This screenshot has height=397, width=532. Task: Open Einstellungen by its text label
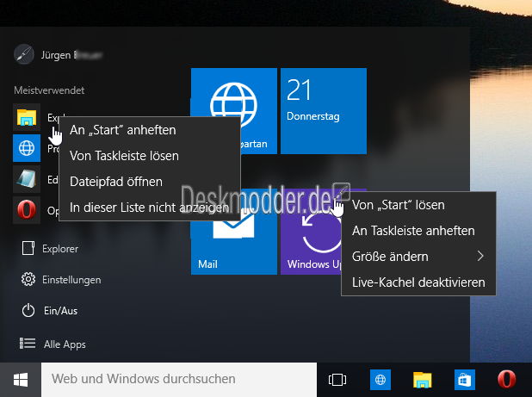pos(71,280)
